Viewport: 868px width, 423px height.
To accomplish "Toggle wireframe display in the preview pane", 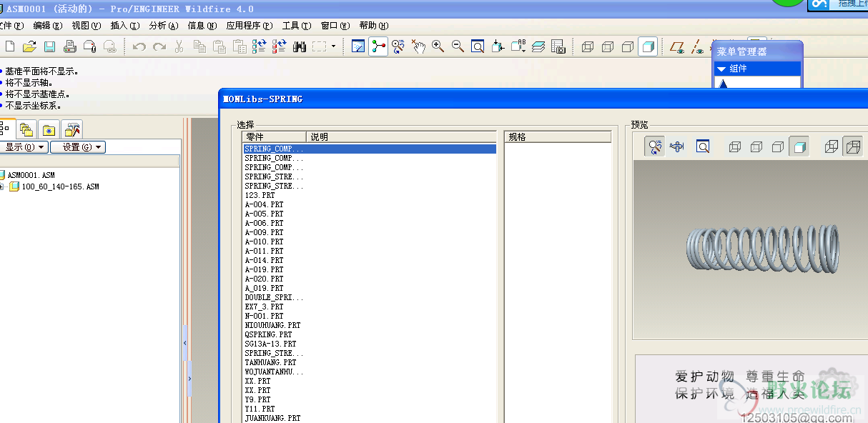I will click(734, 146).
